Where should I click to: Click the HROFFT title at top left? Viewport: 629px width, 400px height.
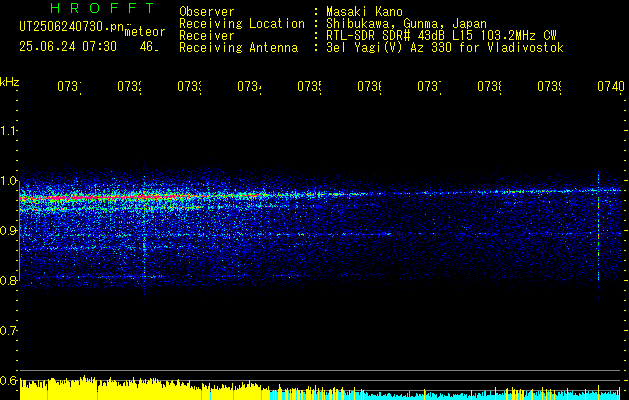tap(102, 8)
